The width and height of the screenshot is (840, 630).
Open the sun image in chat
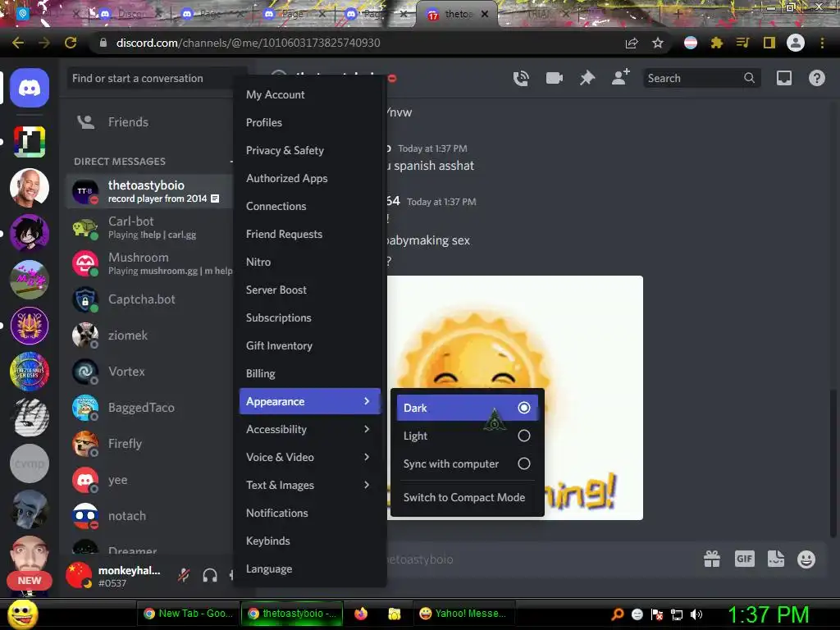coord(515,398)
